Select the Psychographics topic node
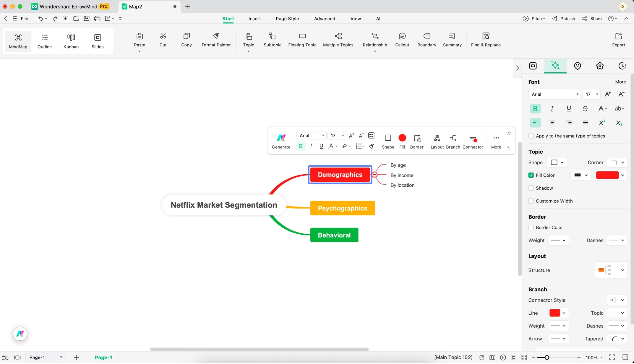Screen dimensions: 634x364 tap(342, 208)
